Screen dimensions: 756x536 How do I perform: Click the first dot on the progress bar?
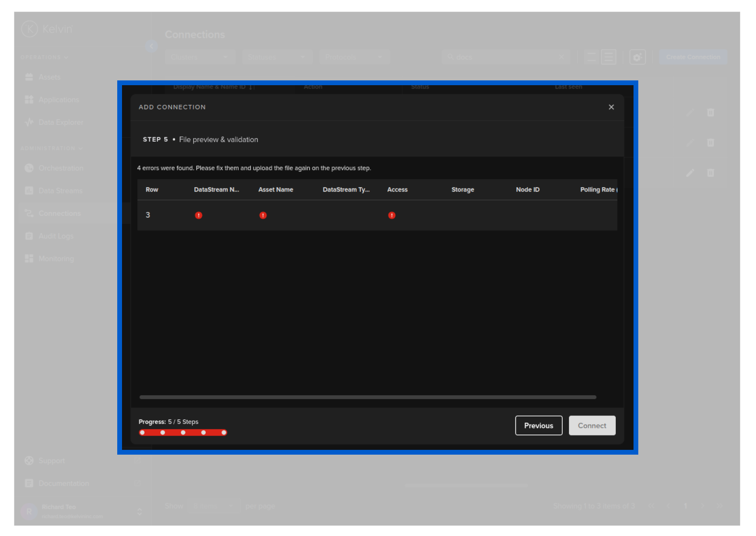coord(142,433)
